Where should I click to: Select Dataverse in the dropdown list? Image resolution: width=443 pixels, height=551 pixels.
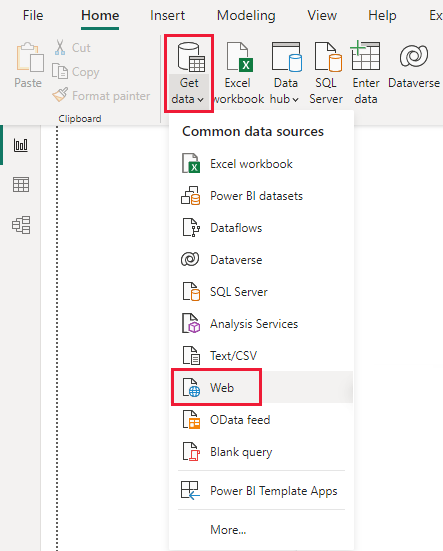click(261, 260)
